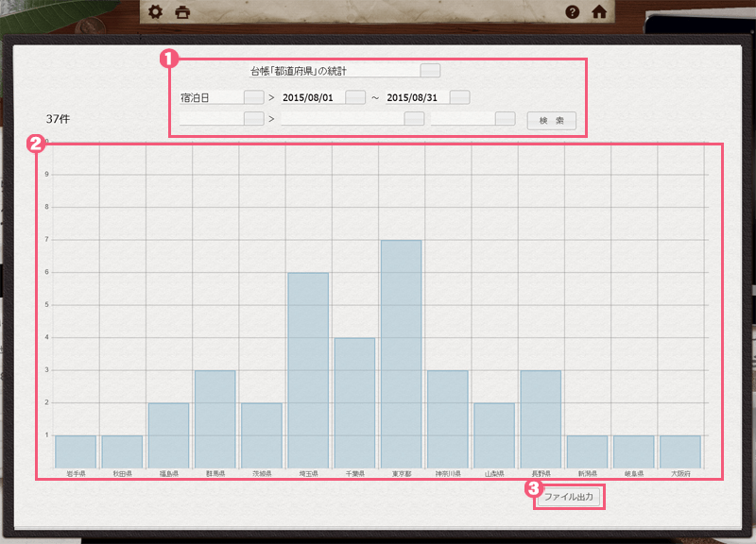The image size is (756, 544).
Task: Open the help question mark icon
Action: 572,12
